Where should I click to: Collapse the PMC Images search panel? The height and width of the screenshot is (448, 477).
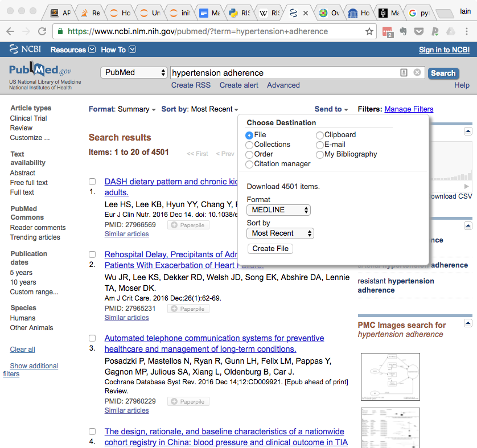[468, 323]
